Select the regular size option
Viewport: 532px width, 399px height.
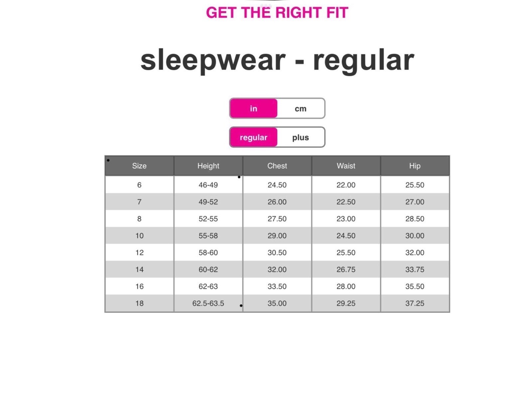click(x=253, y=137)
